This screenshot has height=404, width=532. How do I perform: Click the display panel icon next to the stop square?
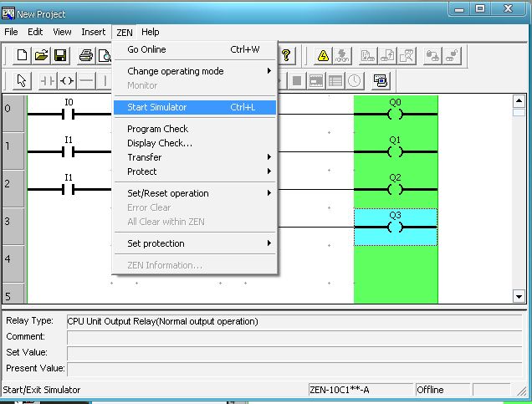pos(316,81)
